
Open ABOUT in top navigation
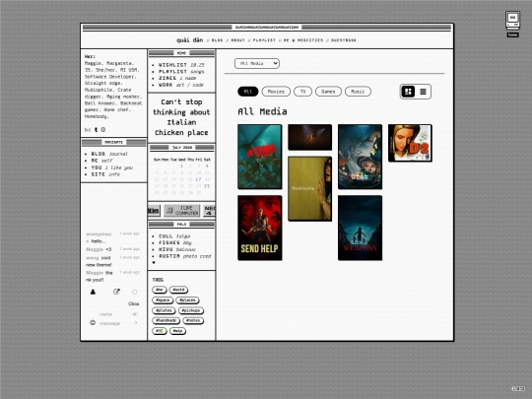point(237,40)
